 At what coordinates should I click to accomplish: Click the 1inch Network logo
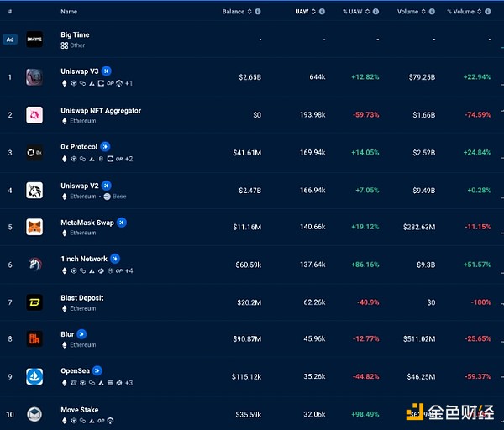tap(34, 265)
